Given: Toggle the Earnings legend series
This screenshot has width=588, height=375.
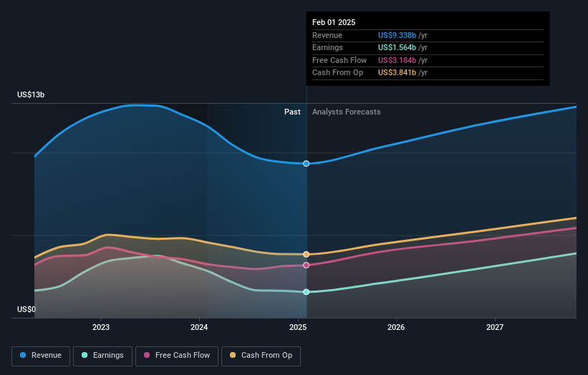Looking at the screenshot, I should click(x=102, y=356).
